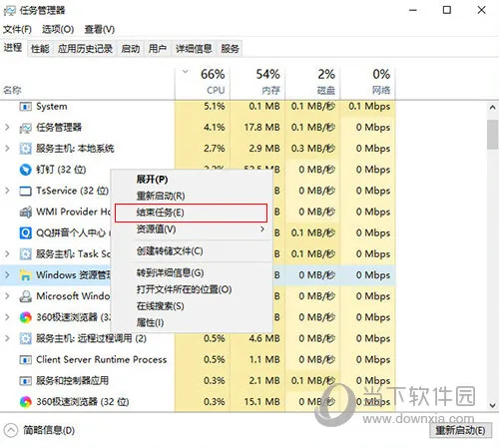Expand the 服务主机: 远程过程调用 (2) group
This screenshot has width=499, height=448.
pyautogui.click(x=7, y=338)
